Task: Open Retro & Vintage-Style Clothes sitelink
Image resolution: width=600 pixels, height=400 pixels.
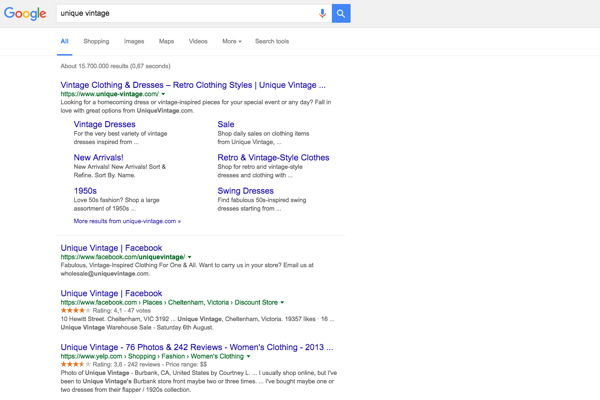Action: click(x=273, y=158)
